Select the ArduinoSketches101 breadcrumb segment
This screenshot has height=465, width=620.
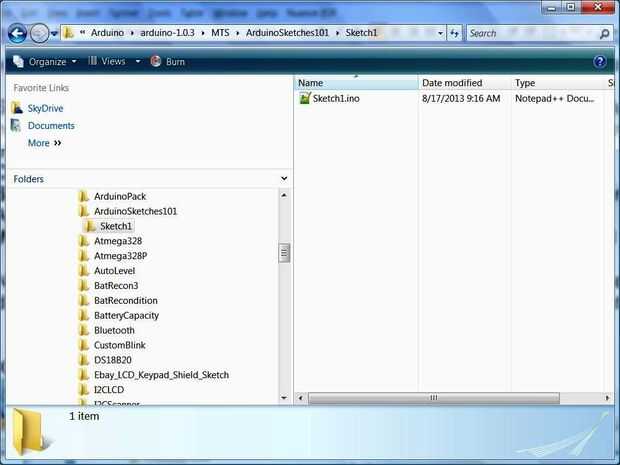point(287,33)
